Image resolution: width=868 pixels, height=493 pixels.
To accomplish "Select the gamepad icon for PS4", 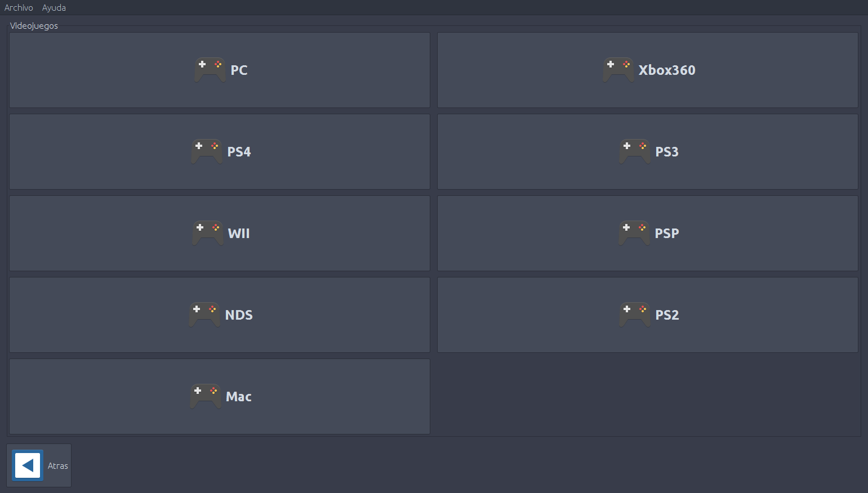I will coord(207,151).
